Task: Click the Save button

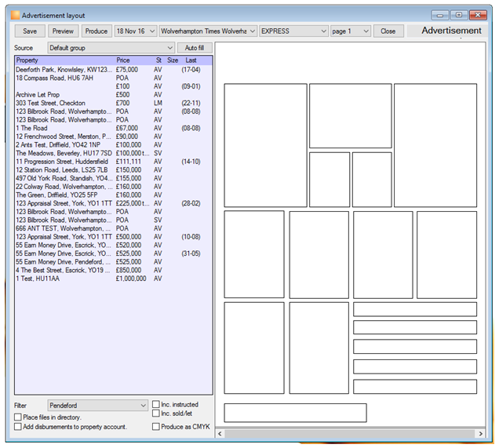Action: coord(30,31)
